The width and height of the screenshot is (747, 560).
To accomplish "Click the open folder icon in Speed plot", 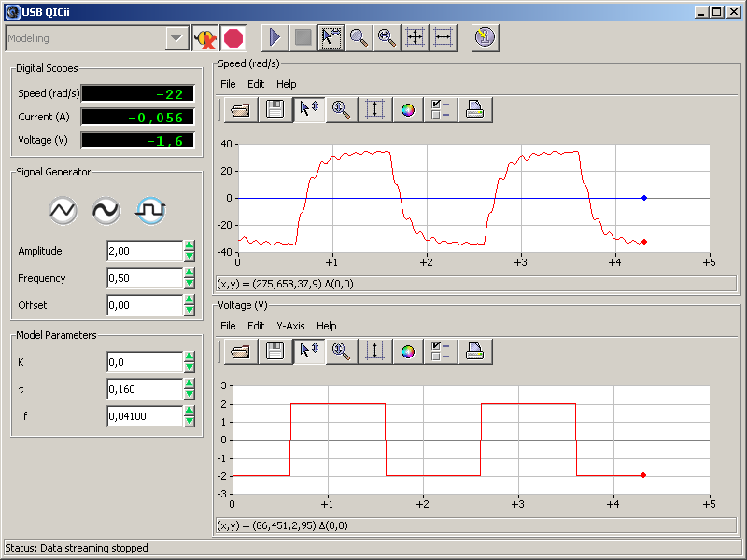I will (241, 110).
